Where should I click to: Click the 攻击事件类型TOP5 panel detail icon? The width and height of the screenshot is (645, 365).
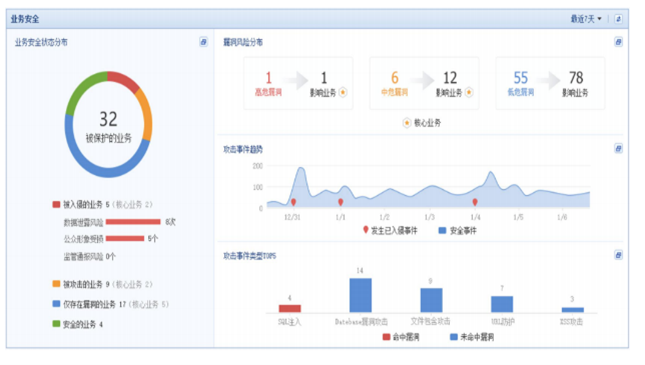618,255
